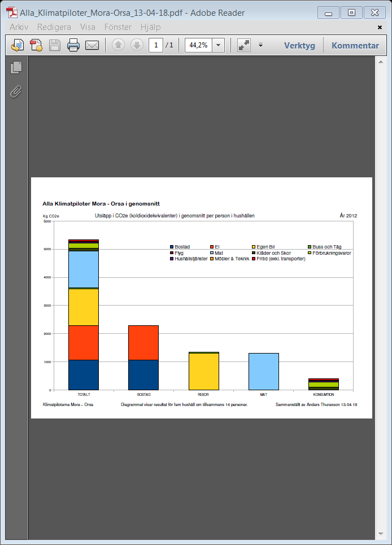The height and width of the screenshot is (545, 392).
Task: Click the save file floppy icon
Action: pyautogui.click(x=55, y=45)
